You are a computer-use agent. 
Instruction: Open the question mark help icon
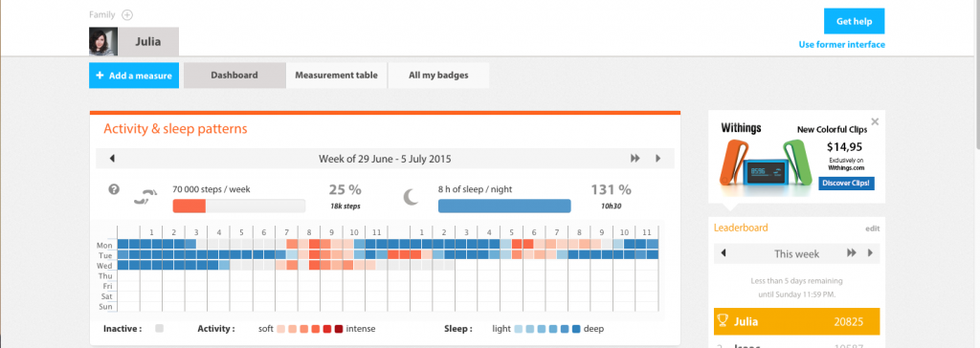pyautogui.click(x=114, y=188)
